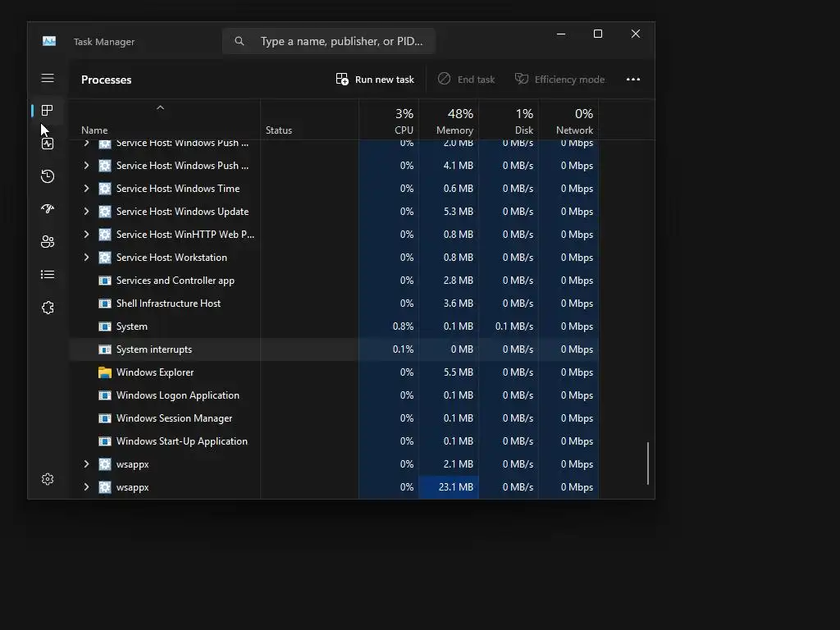This screenshot has width=840, height=630.
Task: Select the System interrupts row
Action: [334, 349]
